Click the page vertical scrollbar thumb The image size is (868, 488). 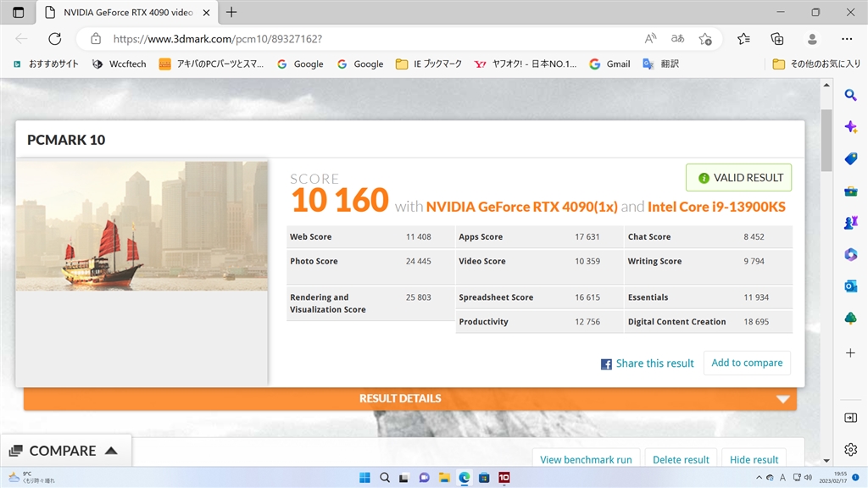tap(826, 141)
